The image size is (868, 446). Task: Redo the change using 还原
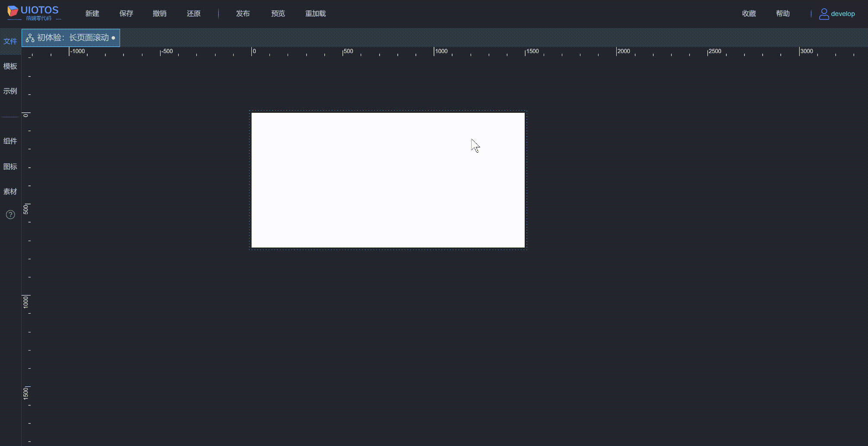tap(193, 13)
